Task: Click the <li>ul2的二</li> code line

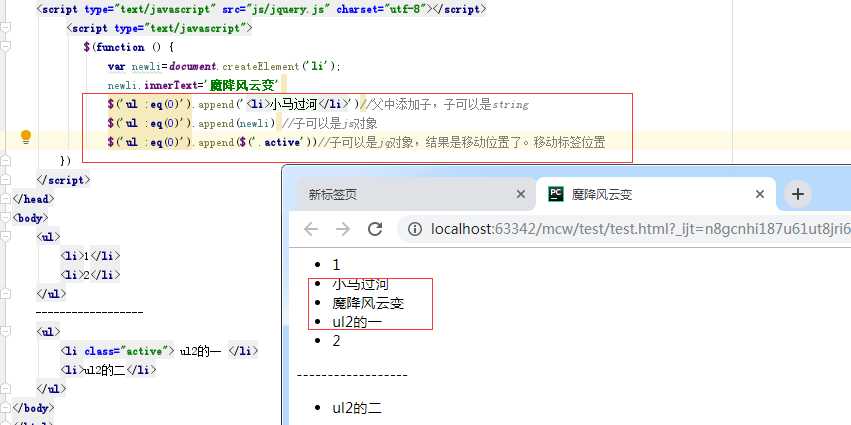Action: 109,370
